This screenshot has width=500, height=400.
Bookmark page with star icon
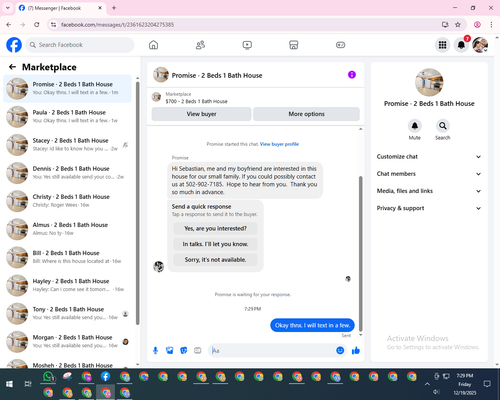tap(458, 24)
